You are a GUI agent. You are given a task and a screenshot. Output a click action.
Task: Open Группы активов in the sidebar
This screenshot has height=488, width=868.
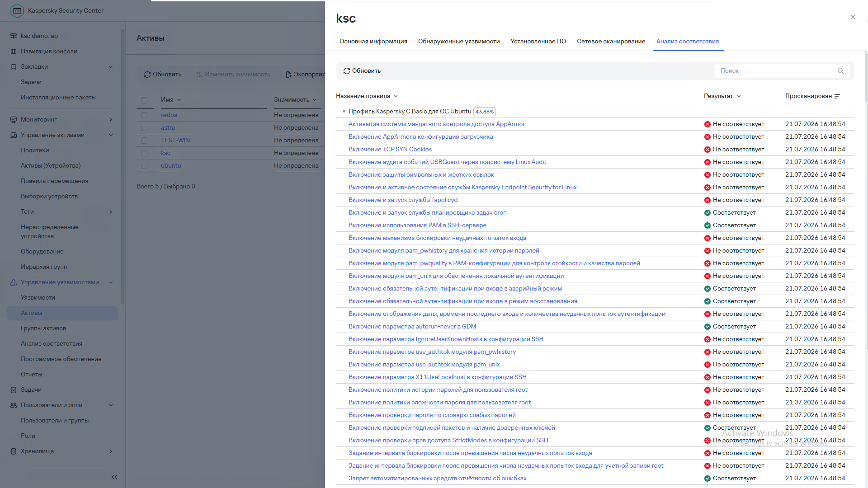43,328
